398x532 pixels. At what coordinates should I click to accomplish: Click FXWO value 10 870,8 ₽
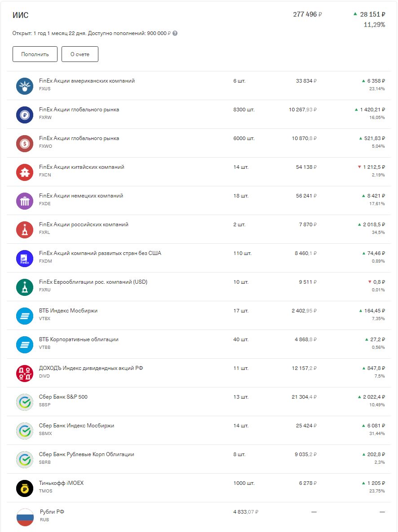[x=304, y=138]
